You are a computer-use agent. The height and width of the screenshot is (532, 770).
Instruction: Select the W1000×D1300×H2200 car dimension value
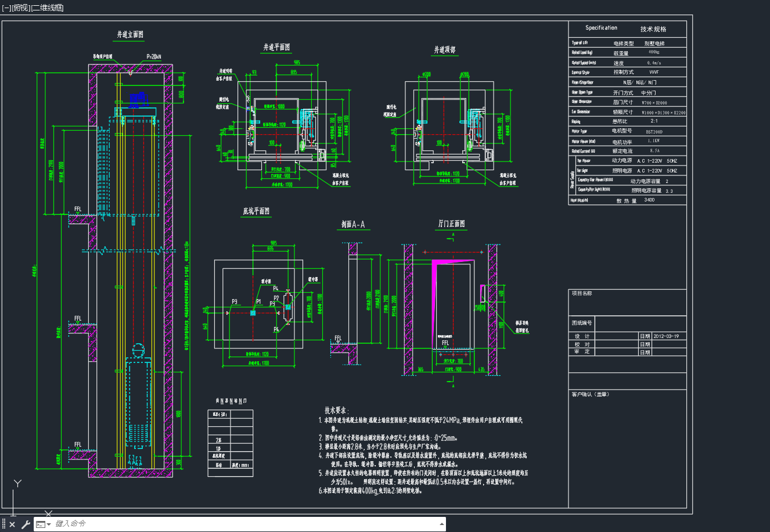(x=663, y=113)
